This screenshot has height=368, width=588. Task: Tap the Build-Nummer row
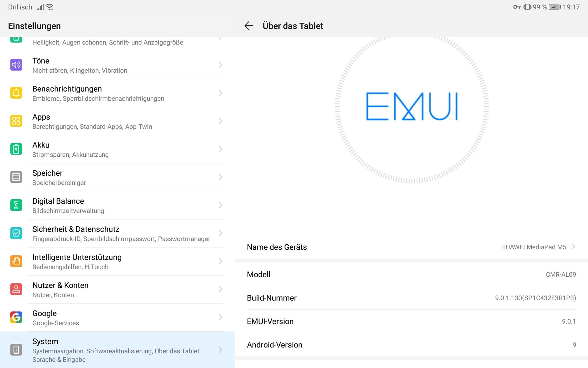411,298
